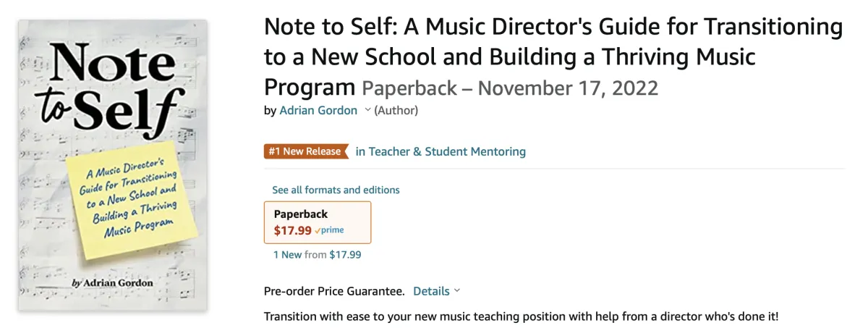Open the Note to Self book cover image
The width and height of the screenshot is (868, 328).
point(113,165)
